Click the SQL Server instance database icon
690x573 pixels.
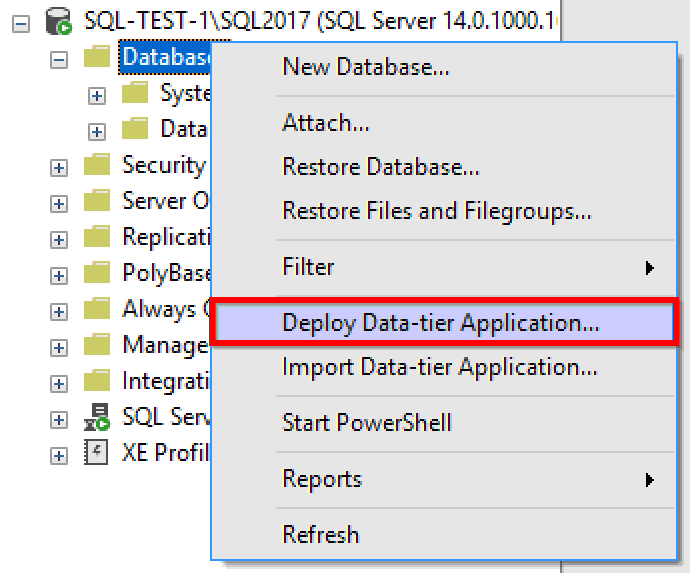click(59, 21)
